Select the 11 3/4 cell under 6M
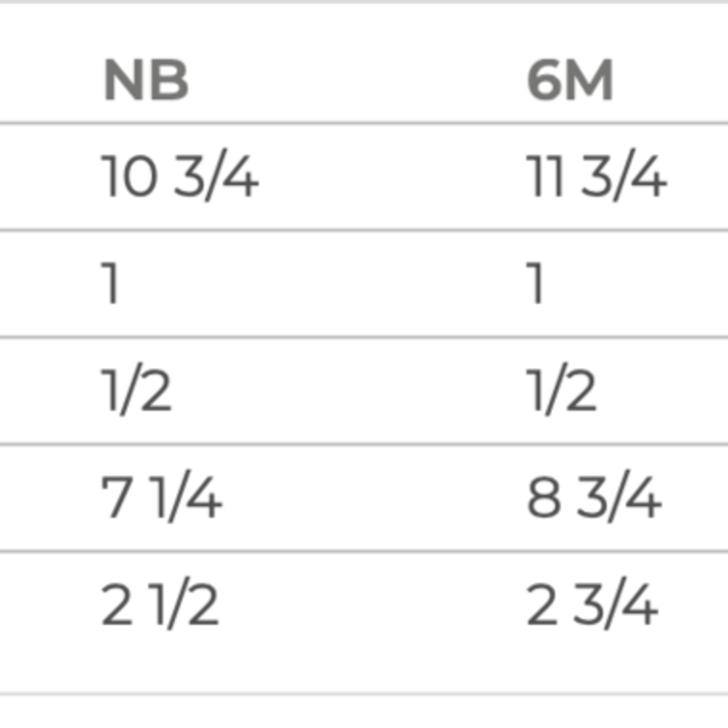Viewport: 728px width, 728px height. (x=596, y=176)
